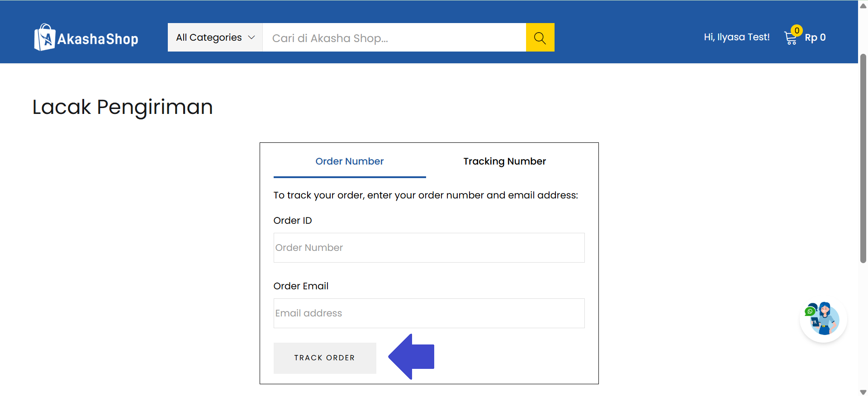
Task: Click the page's vertical scrollbar thumb
Action: click(863, 158)
